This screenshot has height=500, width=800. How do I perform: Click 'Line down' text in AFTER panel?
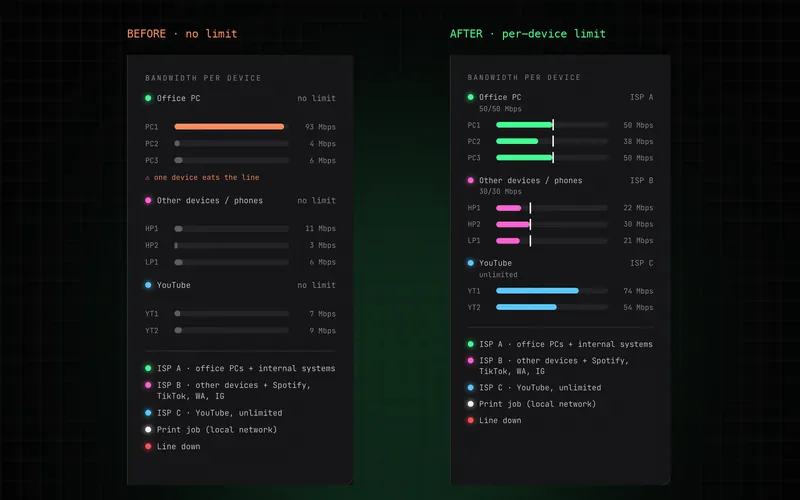click(500, 420)
